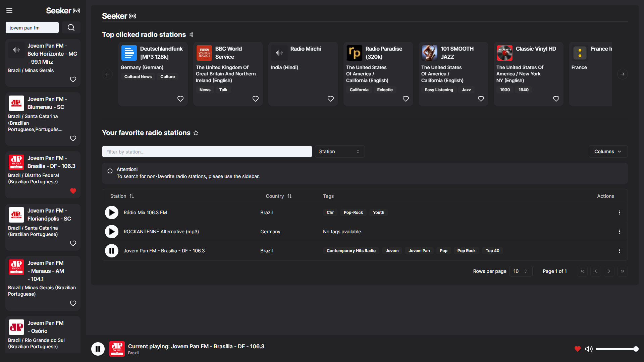Click the search magnifier button
The height and width of the screenshot is (362, 644).
click(x=71, y=27)
